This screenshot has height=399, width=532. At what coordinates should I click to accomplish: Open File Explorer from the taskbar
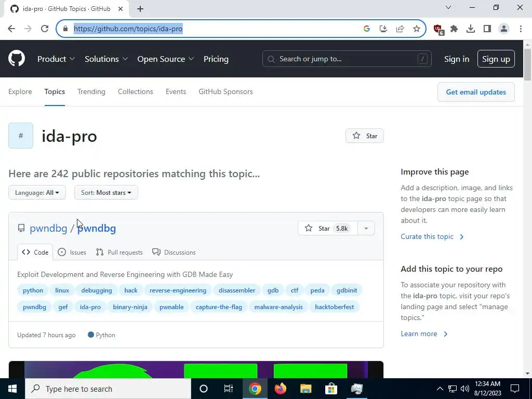point(305,389)
